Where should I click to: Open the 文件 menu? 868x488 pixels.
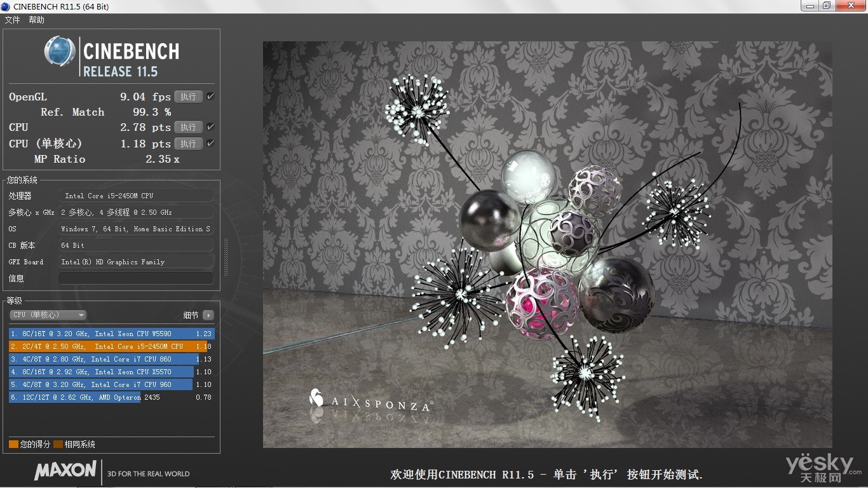[12, 20]
